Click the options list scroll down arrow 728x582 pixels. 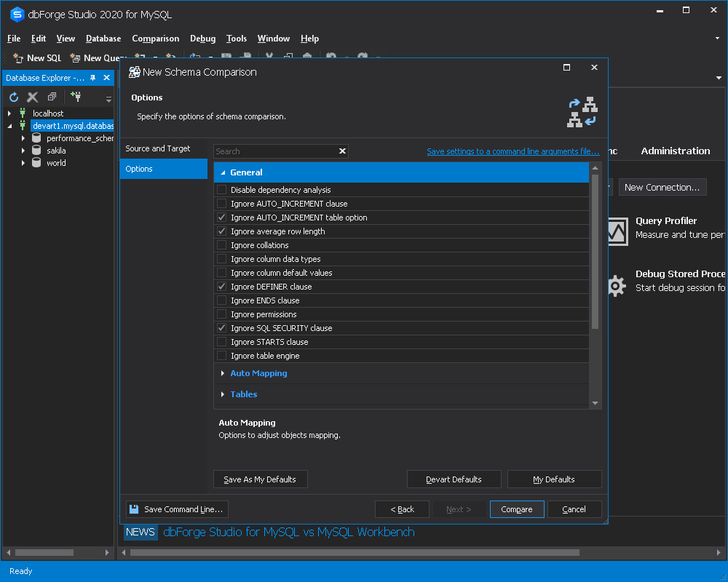coord(595,403)
